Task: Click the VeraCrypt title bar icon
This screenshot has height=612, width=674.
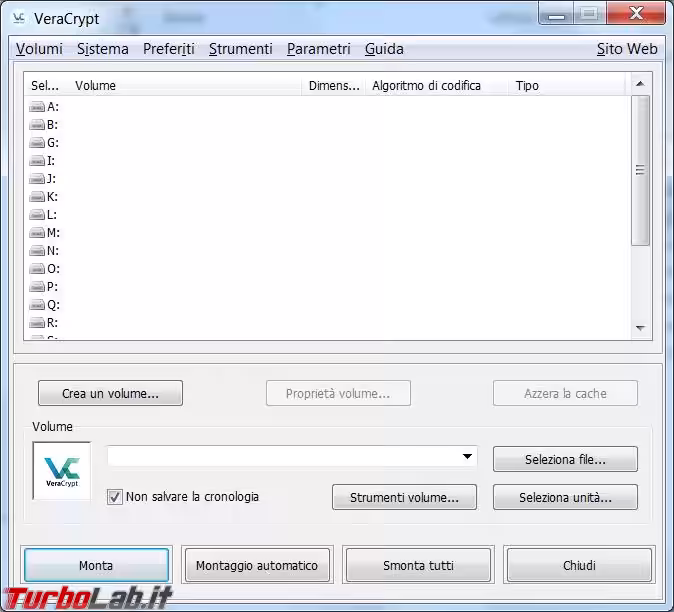Action: (x=18, y=18)
